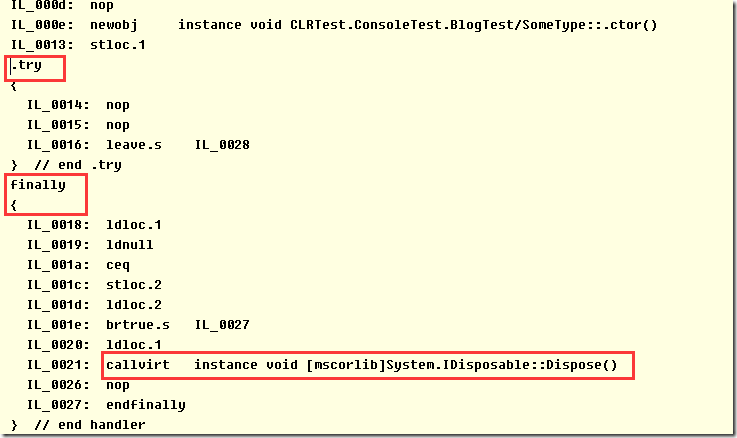Image resolution: width=737 pixels, height=438 pixels.
Task: Click label IL_0013 stloc.1 line
Action: [78, 45]
